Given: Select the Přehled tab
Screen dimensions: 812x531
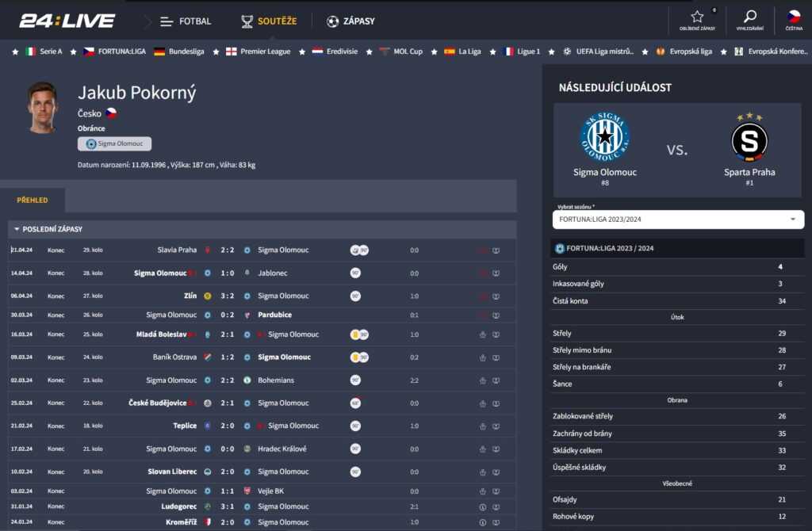Looking at the screenshot, I should (33, 200).
